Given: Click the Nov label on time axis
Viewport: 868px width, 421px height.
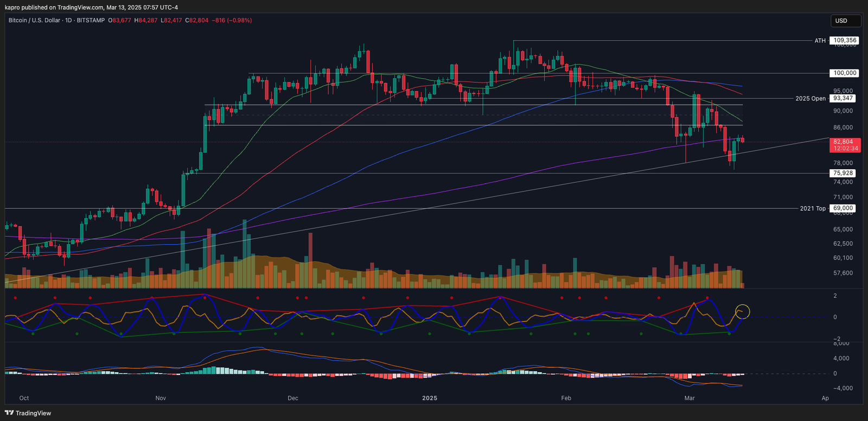Looking at the screenshot, I should pos(161,398).
